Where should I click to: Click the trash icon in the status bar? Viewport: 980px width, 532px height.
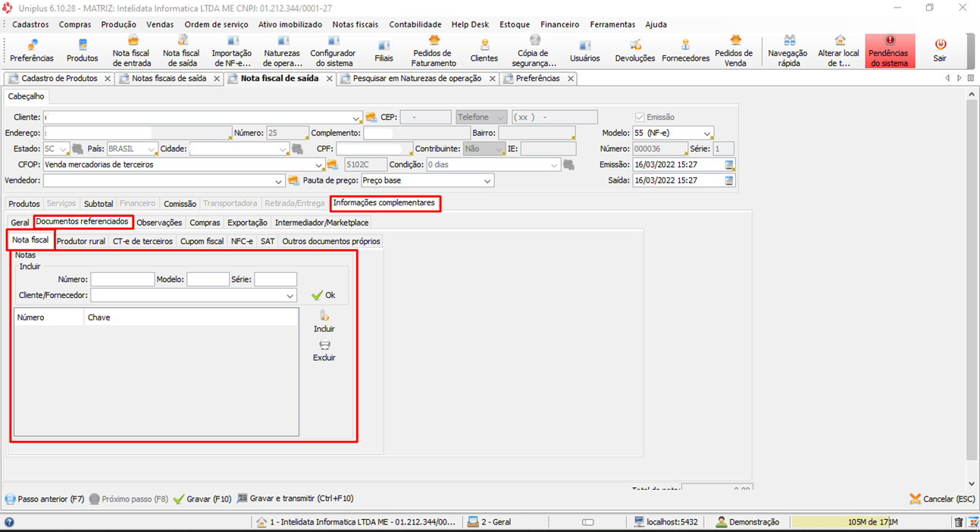[959, 522]
